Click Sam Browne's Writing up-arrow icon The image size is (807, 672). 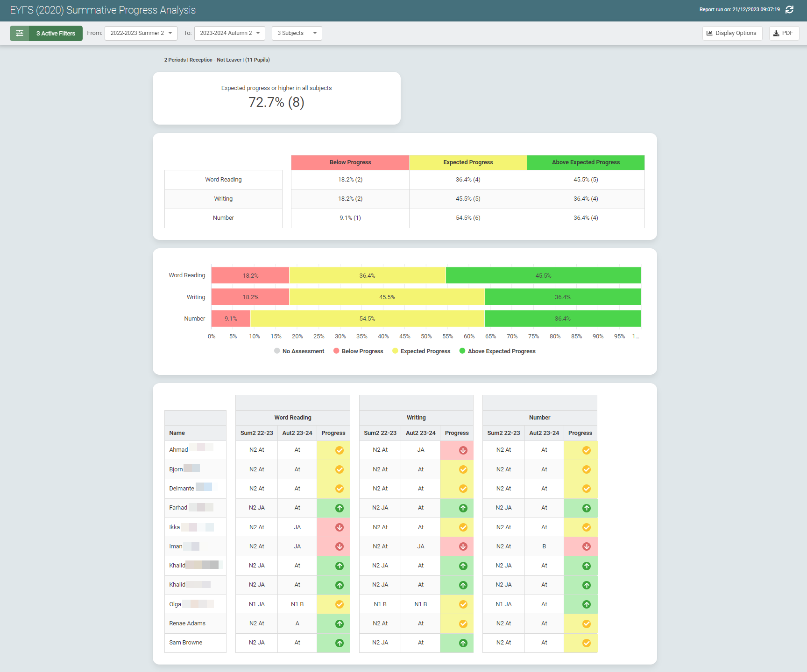pos(463,643)
